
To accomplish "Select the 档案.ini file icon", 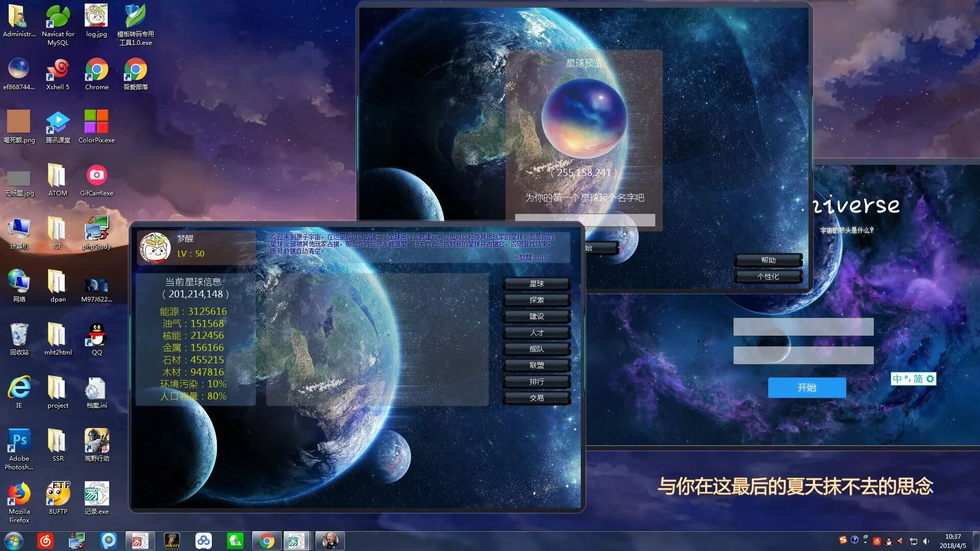I will click(x=96, y=392).
